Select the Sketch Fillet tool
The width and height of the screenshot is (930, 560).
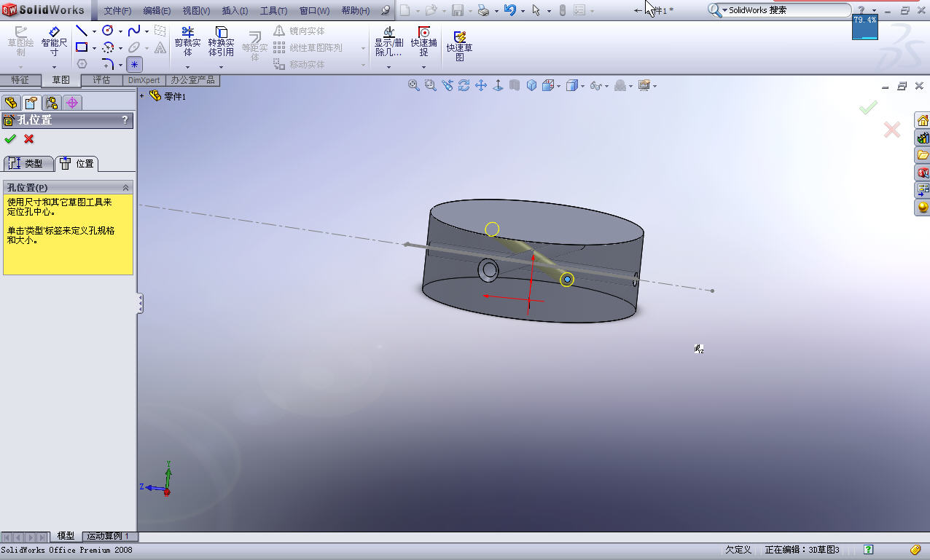[x=108, y=64]
